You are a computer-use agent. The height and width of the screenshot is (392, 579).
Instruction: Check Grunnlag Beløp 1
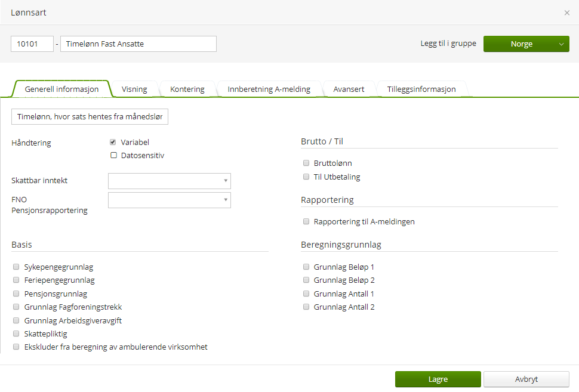[x=306, y=267]
